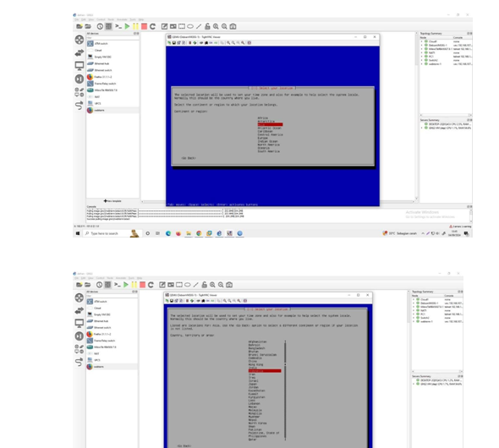Pause all nodes with yellow icon in upper window
The height and width of the screenshot is (448, 499).
(135, 26)
